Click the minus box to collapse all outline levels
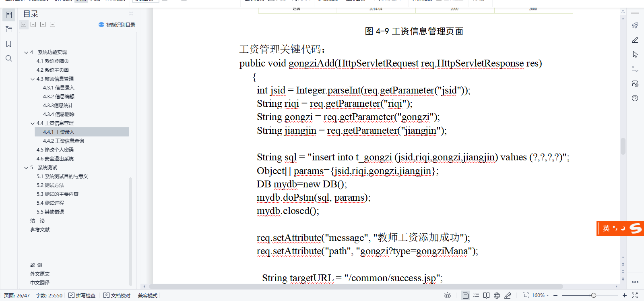The image size is (644, 301). click(x=53, y=25)
